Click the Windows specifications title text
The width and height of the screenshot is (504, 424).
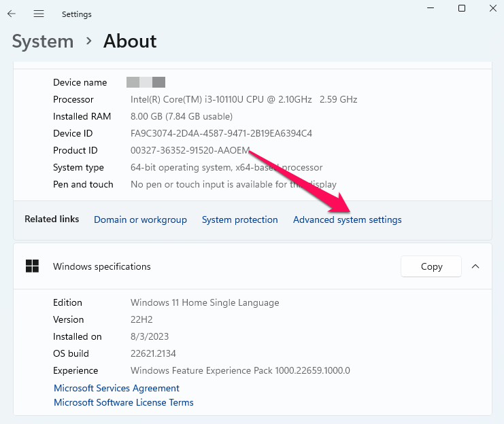[101, 266]
